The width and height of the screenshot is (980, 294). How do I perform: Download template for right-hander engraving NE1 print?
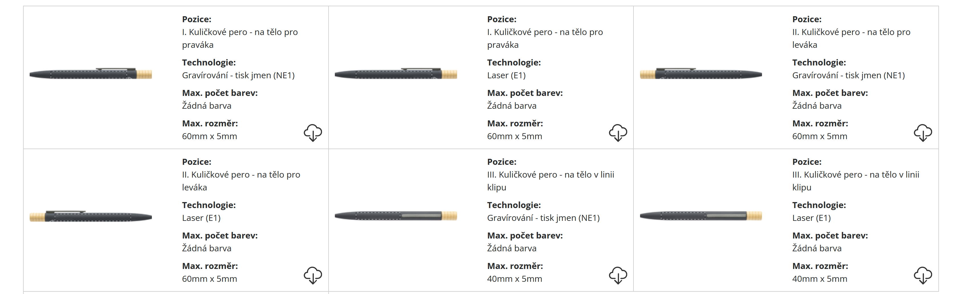313,133
